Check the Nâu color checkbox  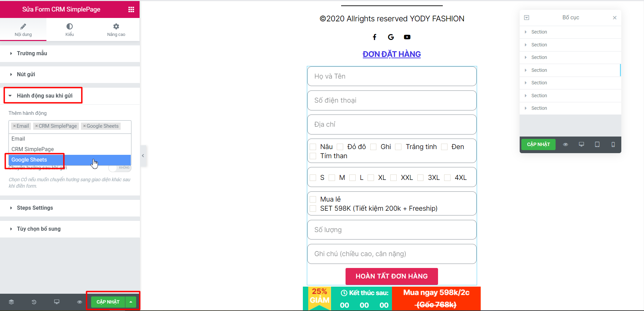(x=313, y=147)
